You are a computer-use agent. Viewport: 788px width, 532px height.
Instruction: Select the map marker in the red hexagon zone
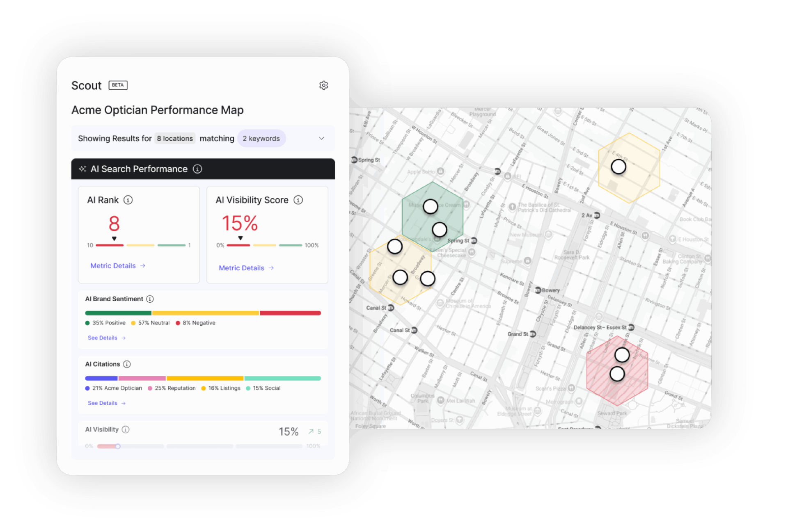621,354
